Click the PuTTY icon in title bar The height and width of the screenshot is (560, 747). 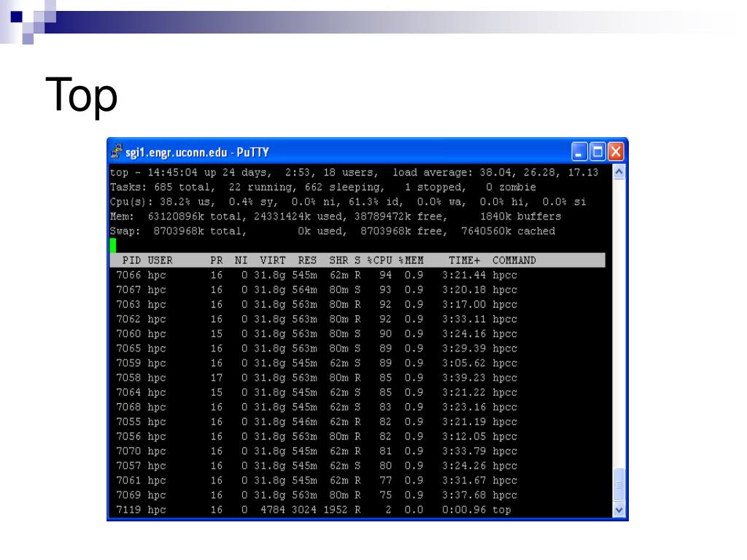click(x=116, y=152)
